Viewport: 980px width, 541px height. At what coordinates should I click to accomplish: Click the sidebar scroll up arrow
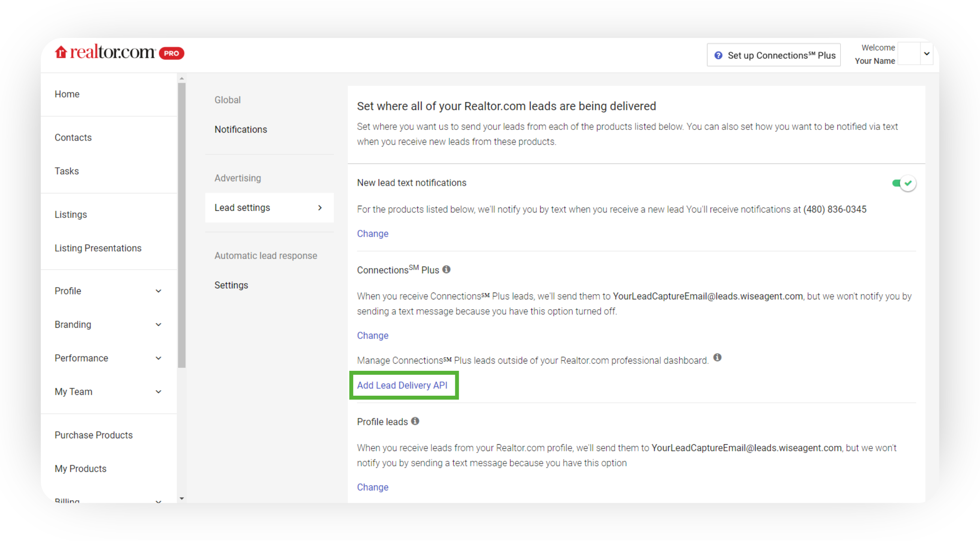tap(182, 78)
